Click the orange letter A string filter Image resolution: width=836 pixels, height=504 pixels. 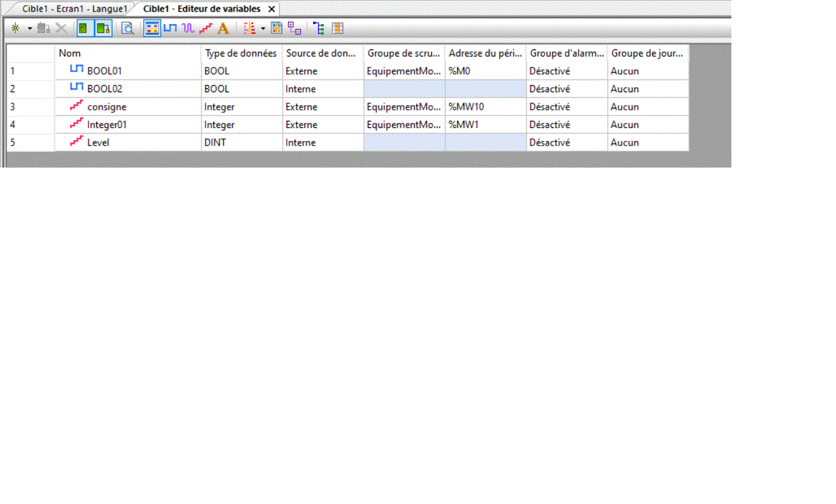[223, 29]
